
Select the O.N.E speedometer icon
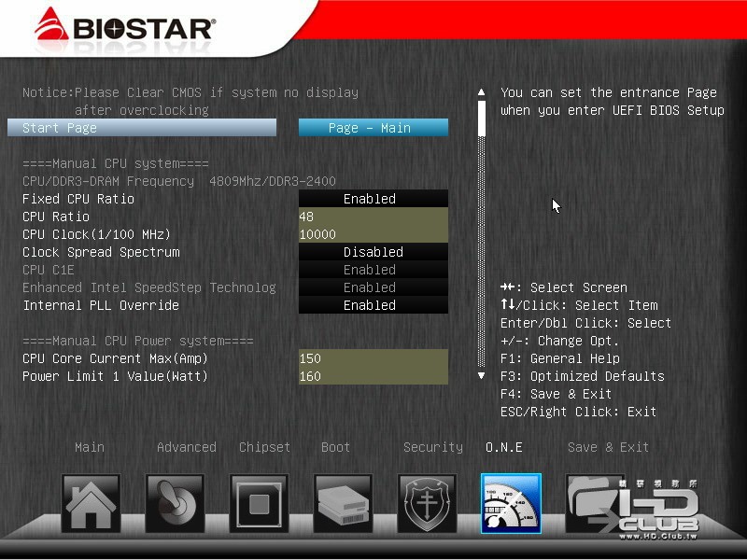click(511, 503)
